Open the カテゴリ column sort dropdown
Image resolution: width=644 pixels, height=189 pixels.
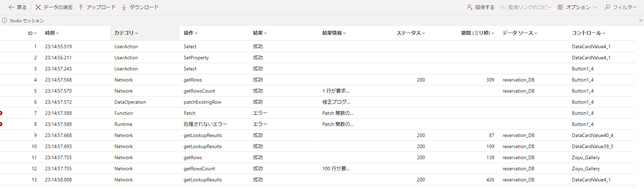pyautogui.click(x=126, y=33)
